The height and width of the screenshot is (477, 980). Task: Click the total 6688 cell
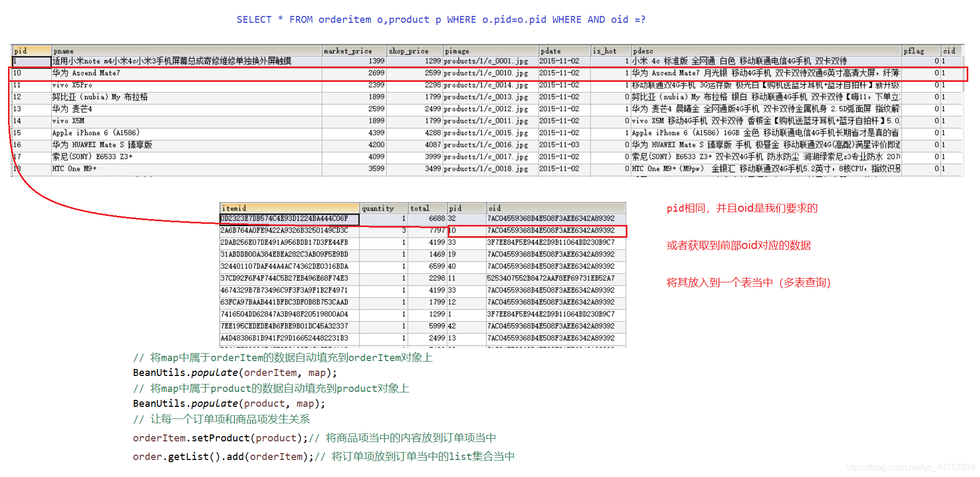coord(428,219)
